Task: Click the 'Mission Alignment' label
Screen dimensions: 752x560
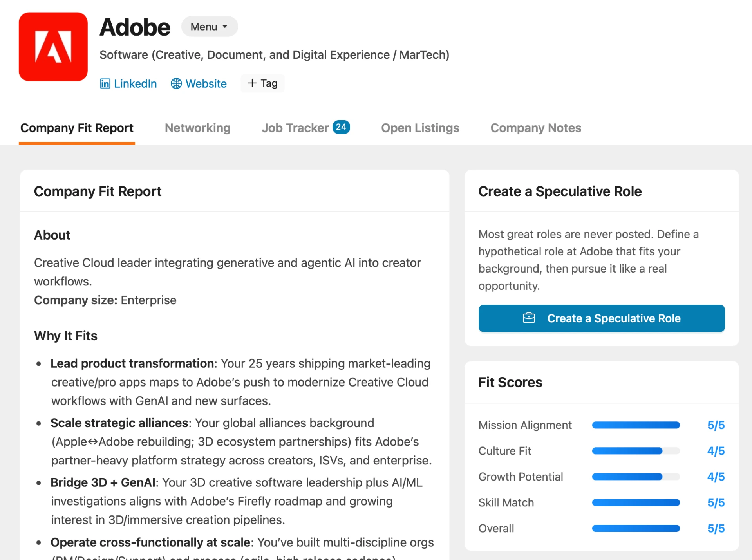Action: pos(525,425)
